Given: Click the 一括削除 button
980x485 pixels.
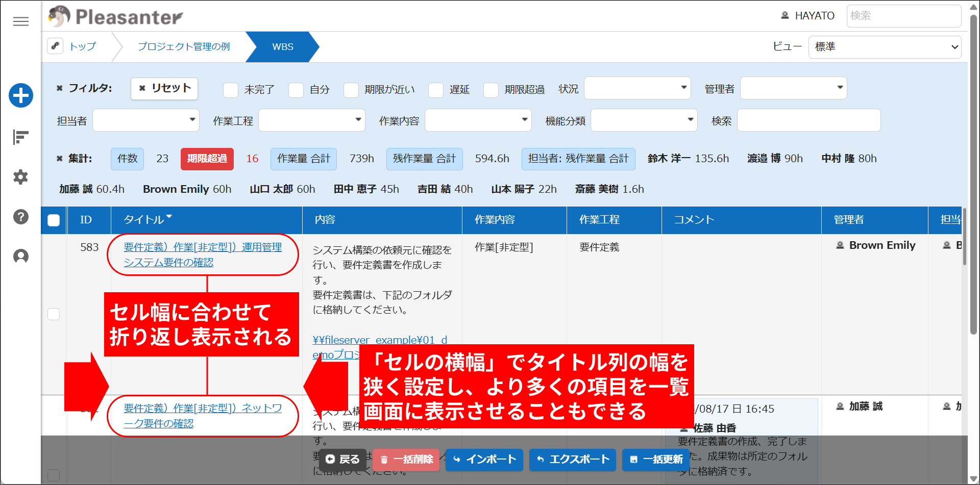Looking at the screenshot, I should coord(406,460).
